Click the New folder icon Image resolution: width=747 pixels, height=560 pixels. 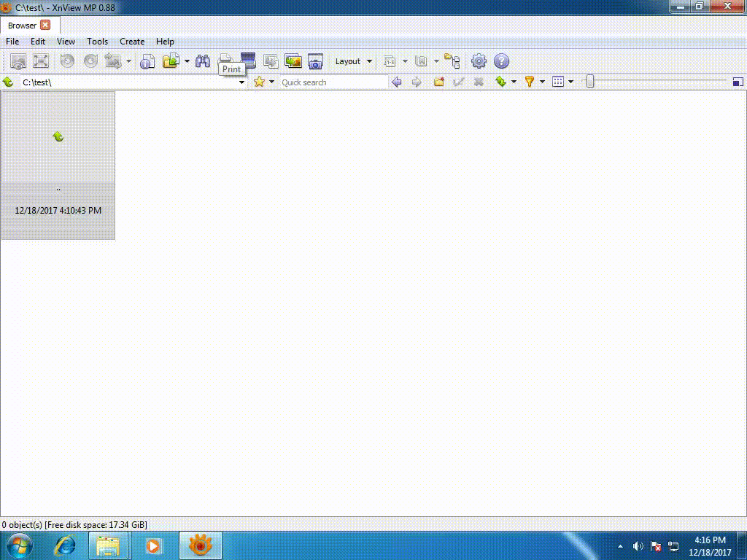438,82
